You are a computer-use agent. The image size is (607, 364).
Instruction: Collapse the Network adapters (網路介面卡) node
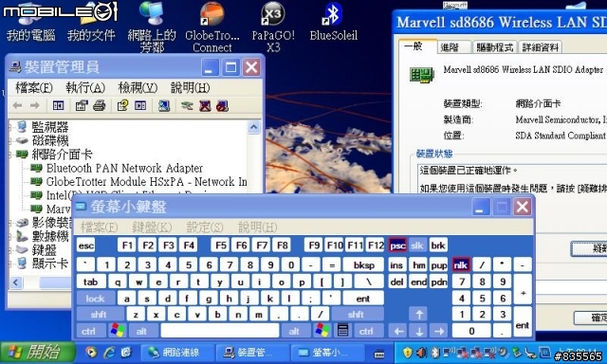[x=10, y=155]
